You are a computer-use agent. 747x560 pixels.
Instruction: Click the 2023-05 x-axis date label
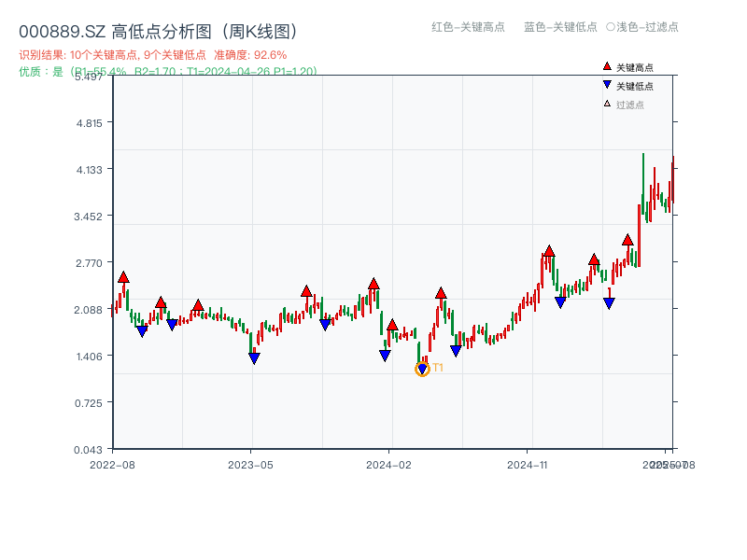(x=250, y=465)
